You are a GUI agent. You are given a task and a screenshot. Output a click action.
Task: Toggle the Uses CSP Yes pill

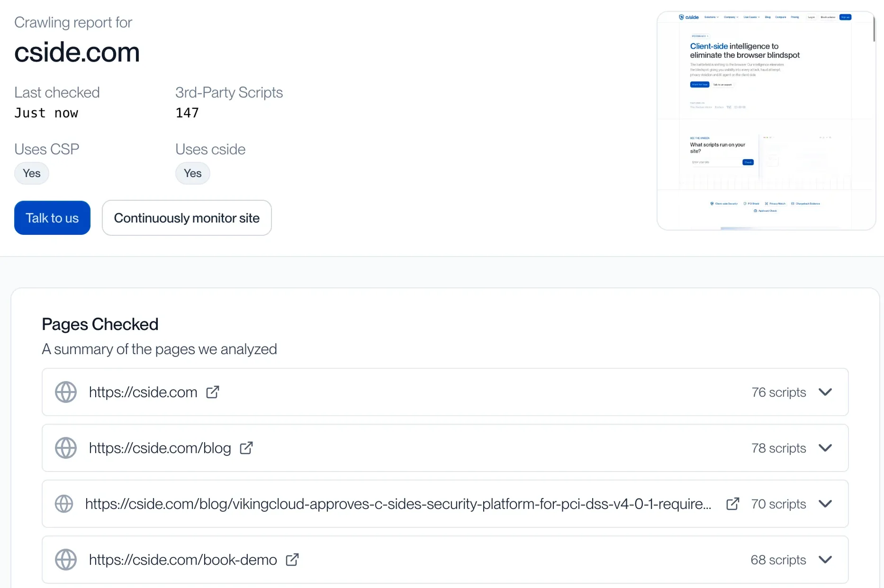tap(31, 173)
